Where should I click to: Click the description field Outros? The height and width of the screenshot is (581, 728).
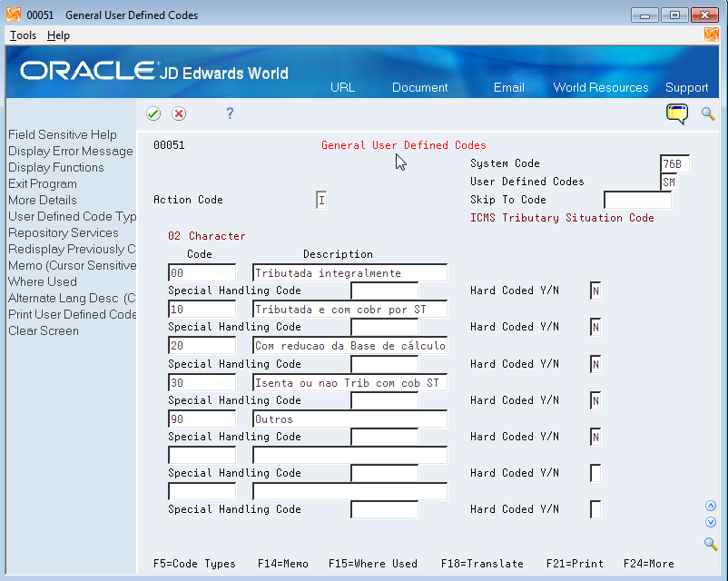[x=350, y=419]
